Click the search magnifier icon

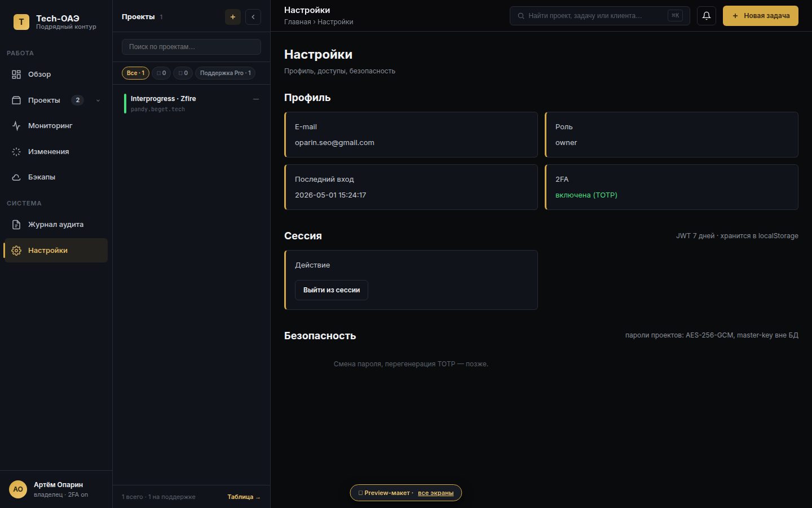click(521, 16)
